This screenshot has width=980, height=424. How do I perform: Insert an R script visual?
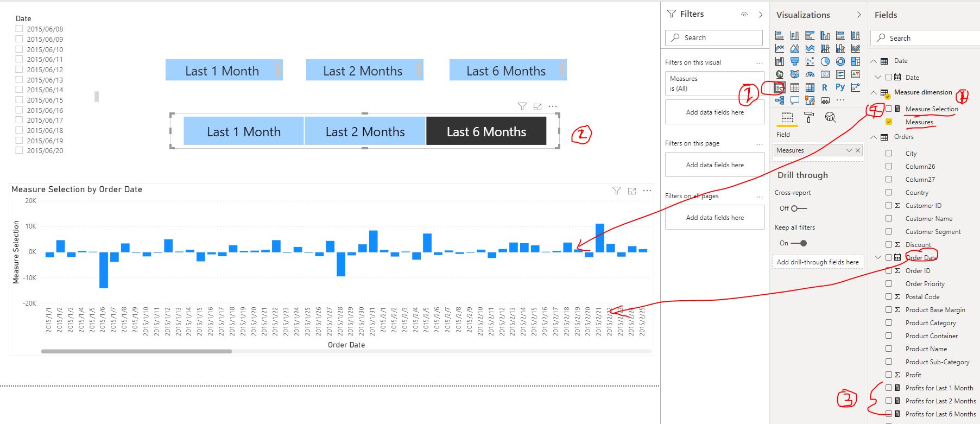tap(825, 87)
